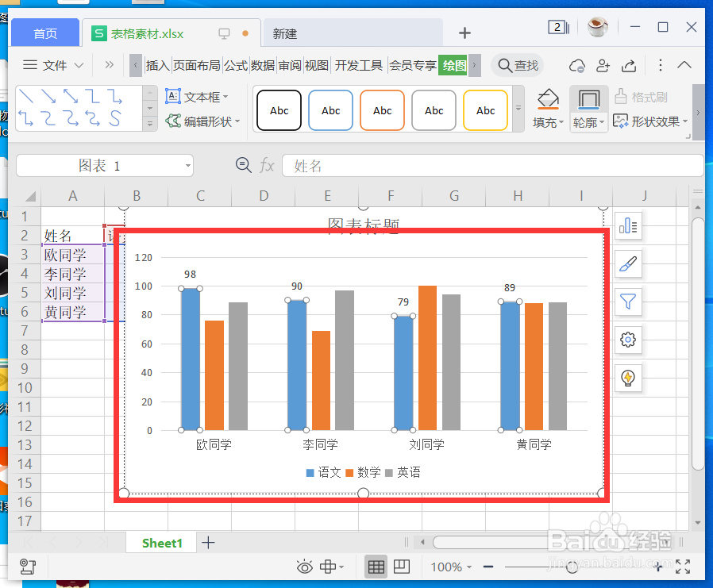Switch to page break preview view toggle
The width and height of the screenshot is (713, 588).
(401, 567)
